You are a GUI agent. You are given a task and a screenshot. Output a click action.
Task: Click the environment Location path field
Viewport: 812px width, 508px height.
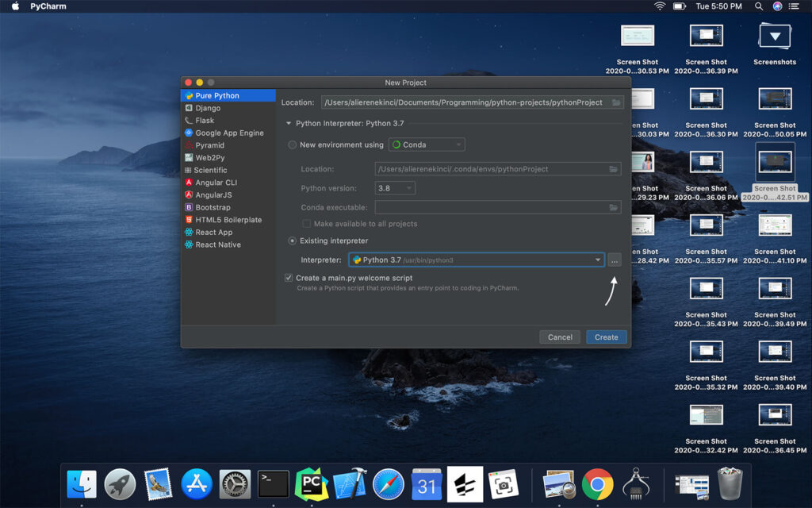tap(498, 169)
